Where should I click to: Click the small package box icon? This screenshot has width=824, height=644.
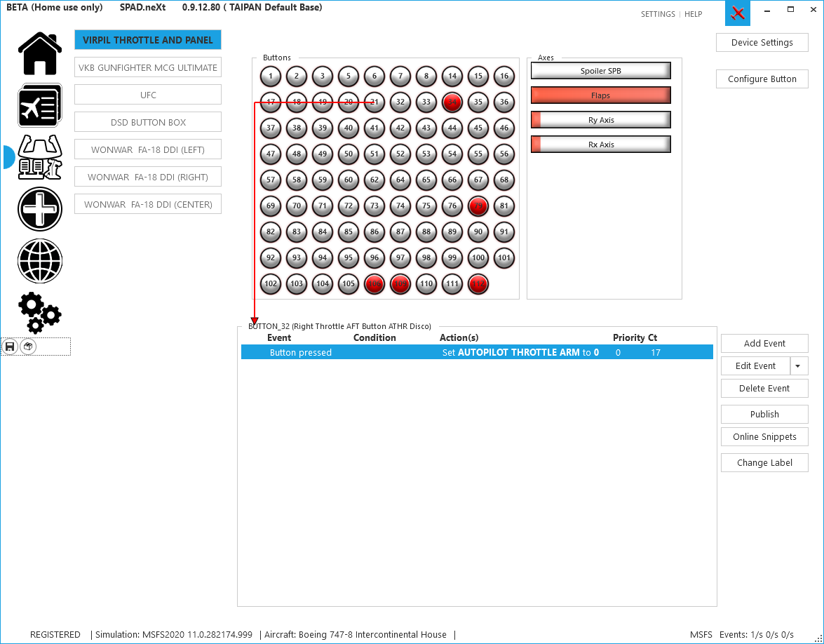click(27, 347)
